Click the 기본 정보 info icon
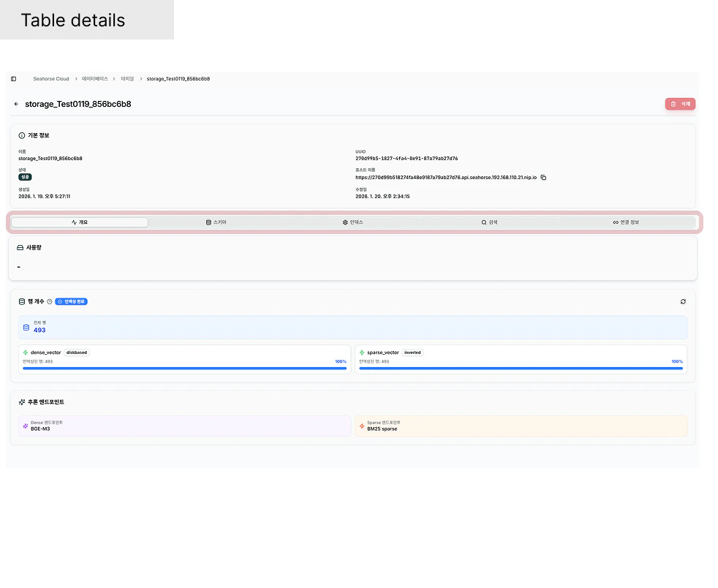The height and width of the screenshot is (588, 718). (x=21, y=135)
